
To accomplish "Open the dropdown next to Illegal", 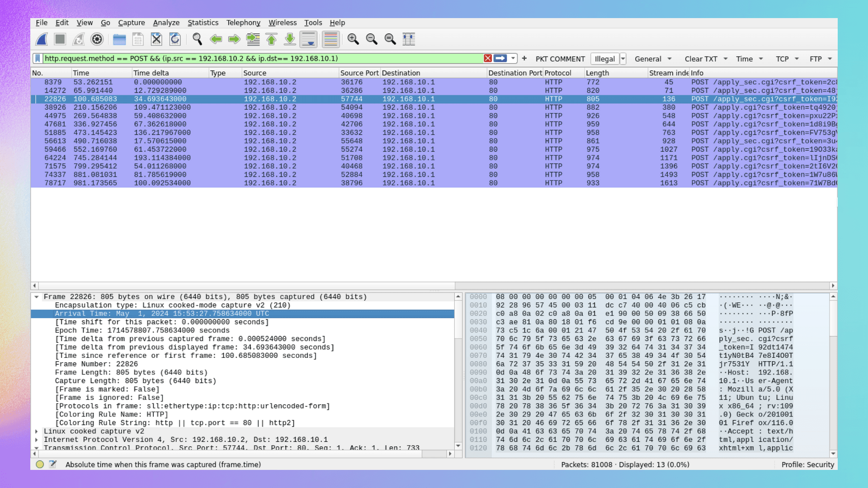I will point(623,59).
